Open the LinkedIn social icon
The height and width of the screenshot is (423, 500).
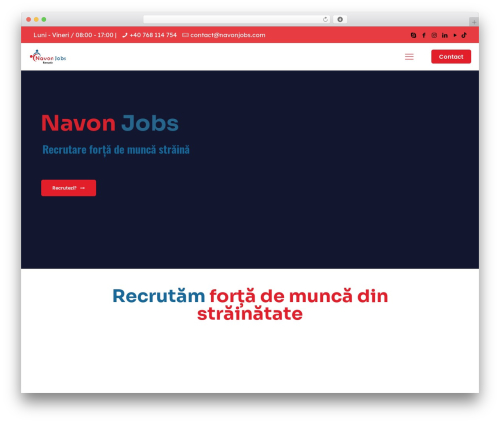[445, 35]
